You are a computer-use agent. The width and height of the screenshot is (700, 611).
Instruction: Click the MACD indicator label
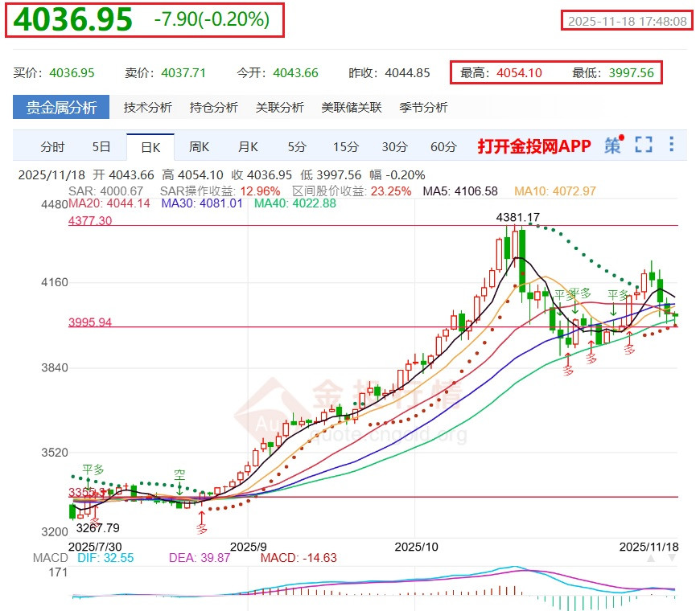(x=50, y=557)
